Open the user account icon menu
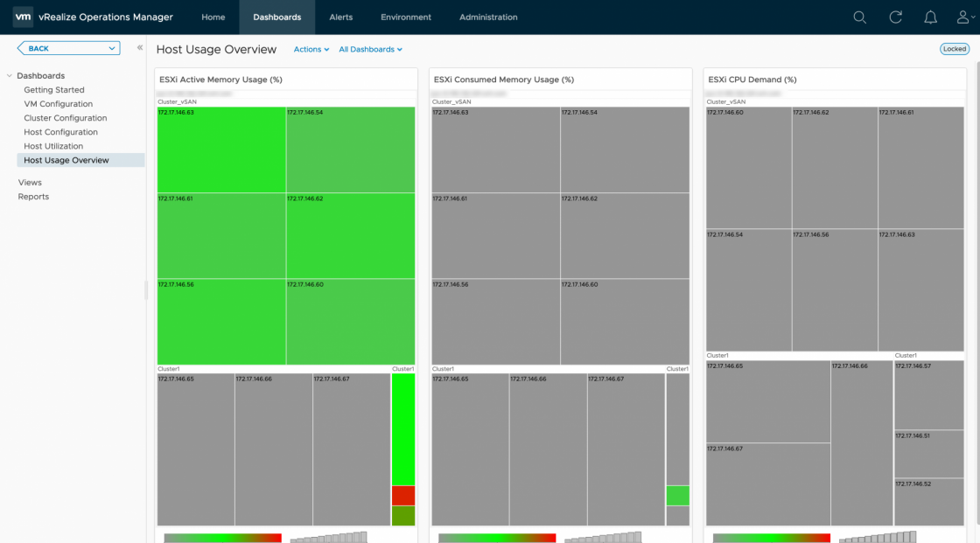The width and height of the screenshot is (980, 543). pos(962,17)
